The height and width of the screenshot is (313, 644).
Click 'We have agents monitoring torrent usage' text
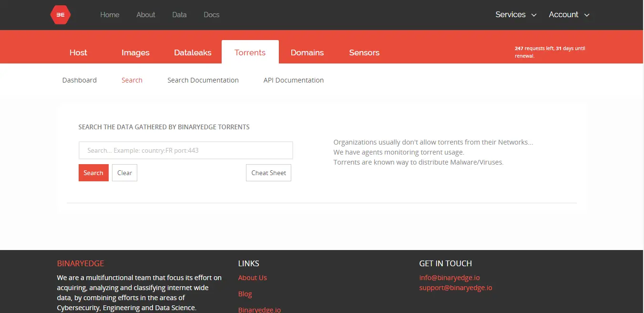(x=399, y=152)
